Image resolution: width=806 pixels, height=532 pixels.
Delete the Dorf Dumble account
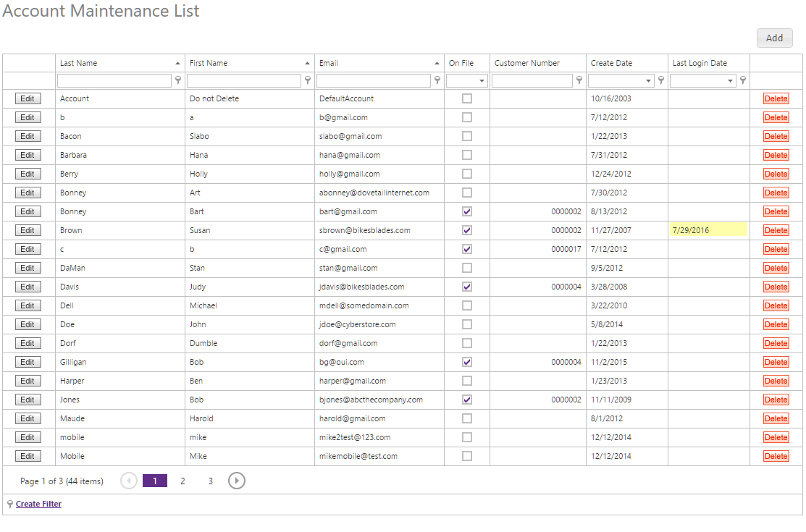pos(776,343)
